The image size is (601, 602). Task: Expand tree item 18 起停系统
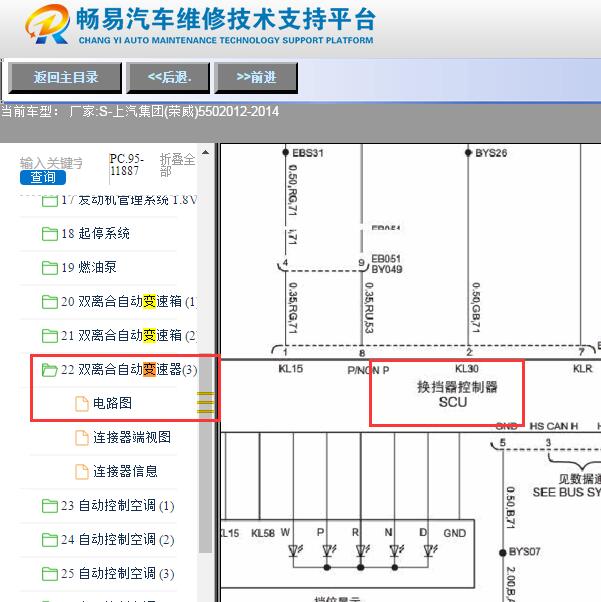95,233
